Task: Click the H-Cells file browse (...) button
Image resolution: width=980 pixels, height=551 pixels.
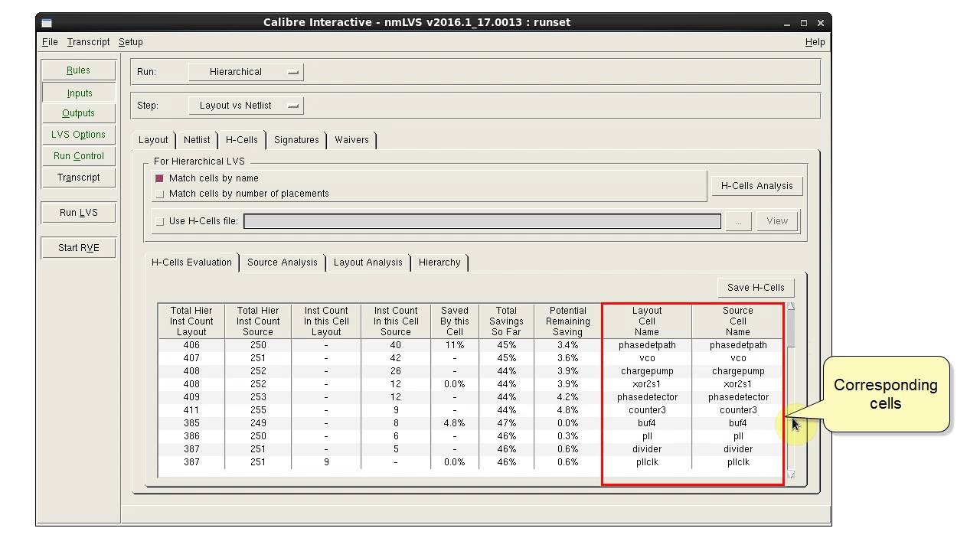Action: click(x=738, y=221)
